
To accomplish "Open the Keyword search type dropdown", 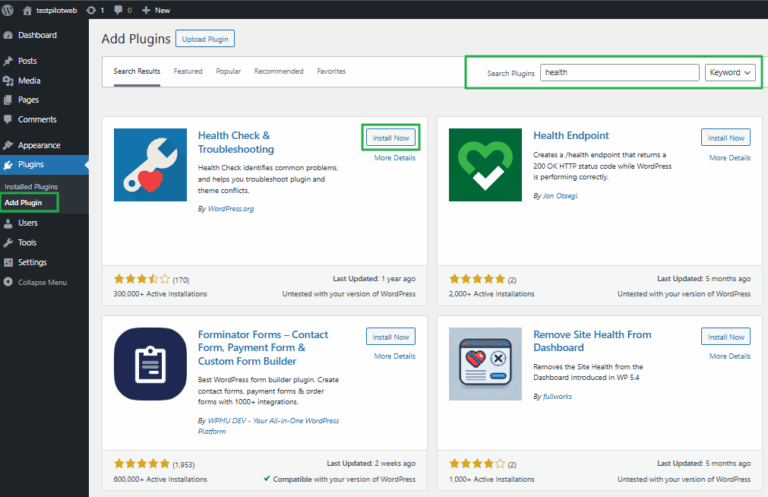I will click(x=730, y=73).
